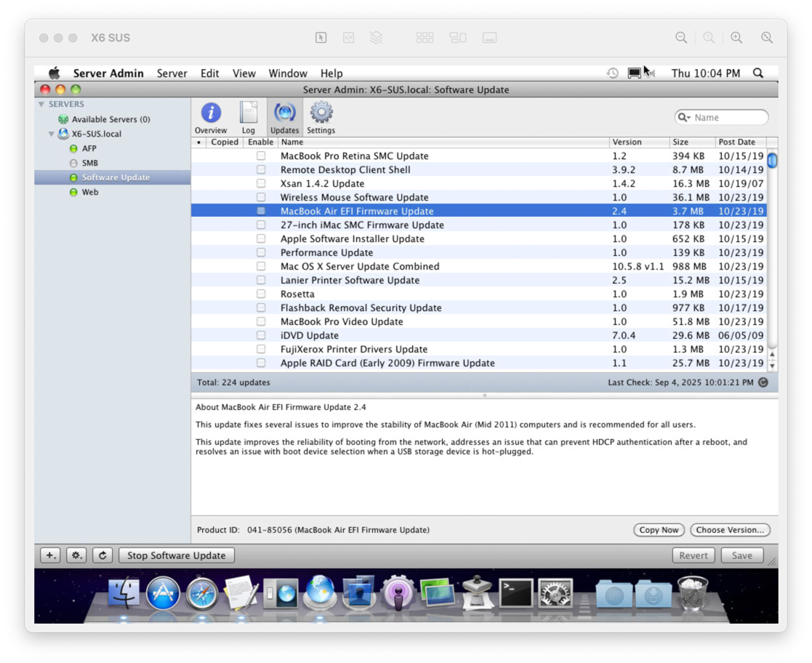Open the Server Admin globe in Dock
The image size is (812, 663).
coord(320,593)
